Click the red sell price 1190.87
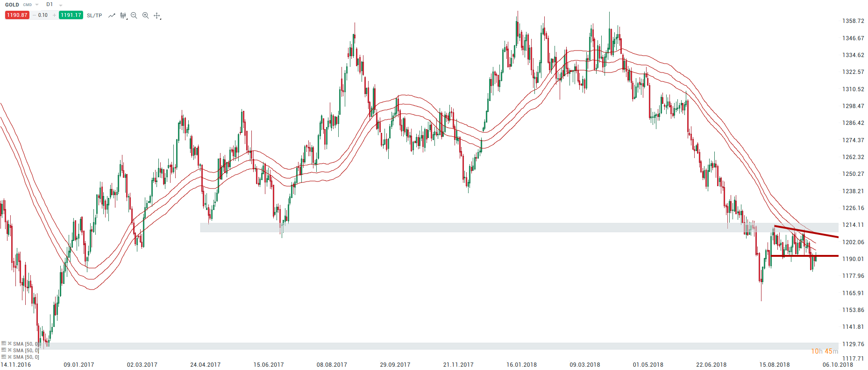The height and width of the screenshot is (370, 868). (17, 15)
